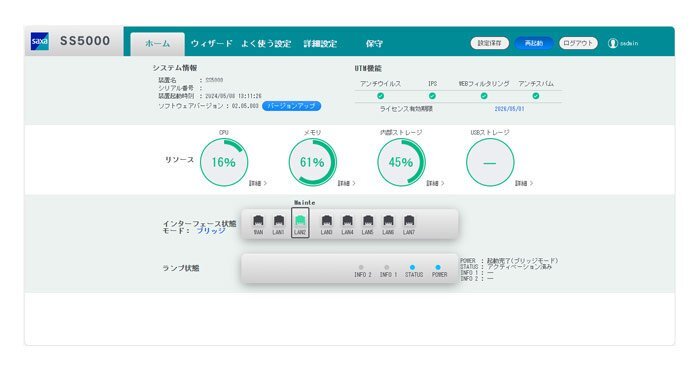
Task: Click the Saxa logo icon
Action: (x=40, y=41)
